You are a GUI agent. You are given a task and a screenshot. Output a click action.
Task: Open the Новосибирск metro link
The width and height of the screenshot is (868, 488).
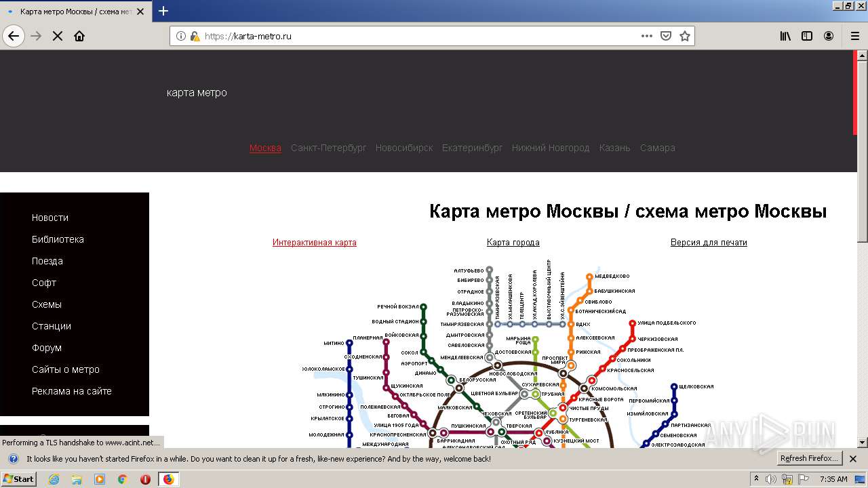(x=404, y=148)
